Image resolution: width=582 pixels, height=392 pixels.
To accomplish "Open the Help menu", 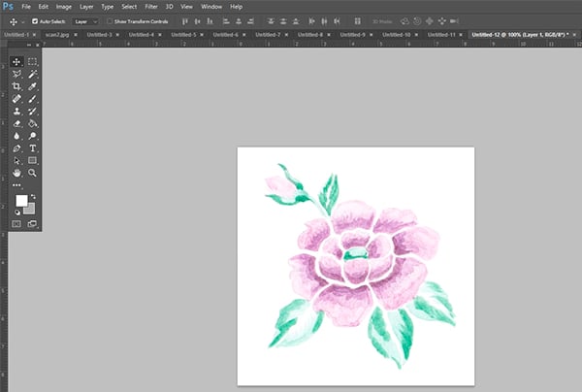I will click(x=236, y=7).
